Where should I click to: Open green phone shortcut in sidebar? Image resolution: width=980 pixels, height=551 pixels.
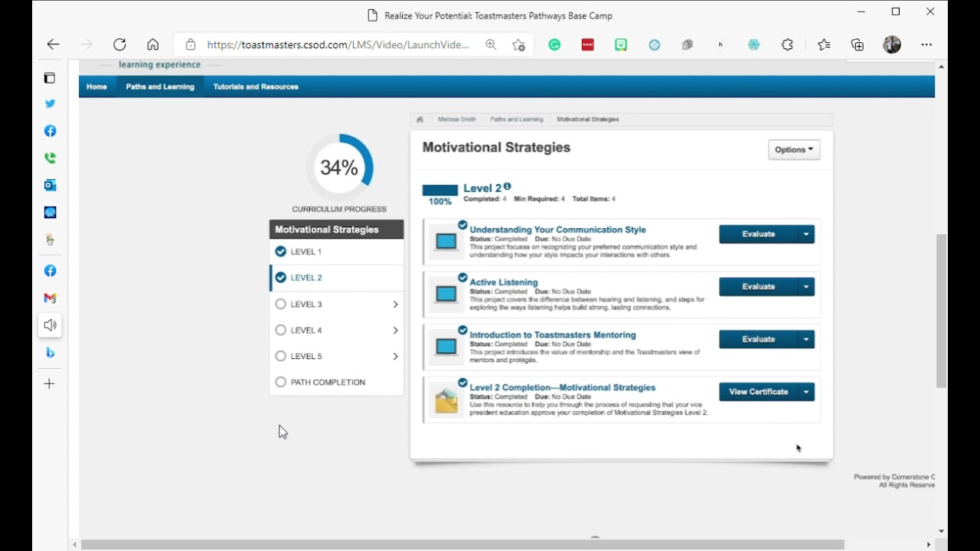(50, 158)
